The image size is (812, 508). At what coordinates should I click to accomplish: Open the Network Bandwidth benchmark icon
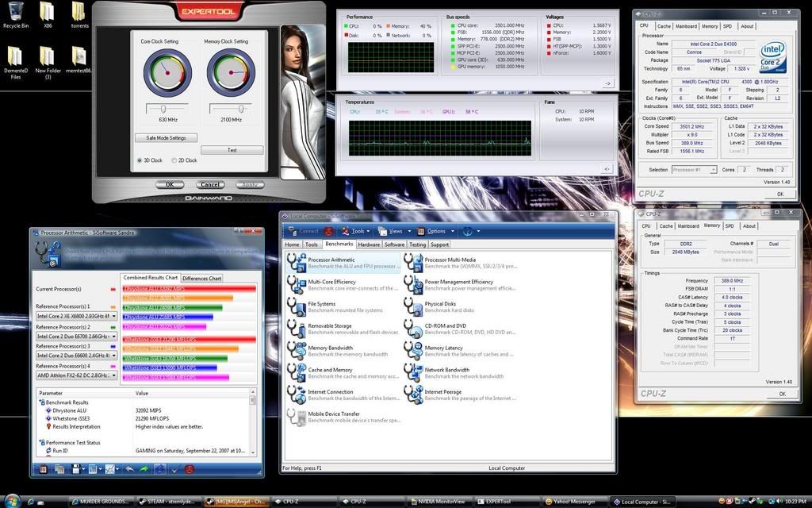[x=413, y=373]
